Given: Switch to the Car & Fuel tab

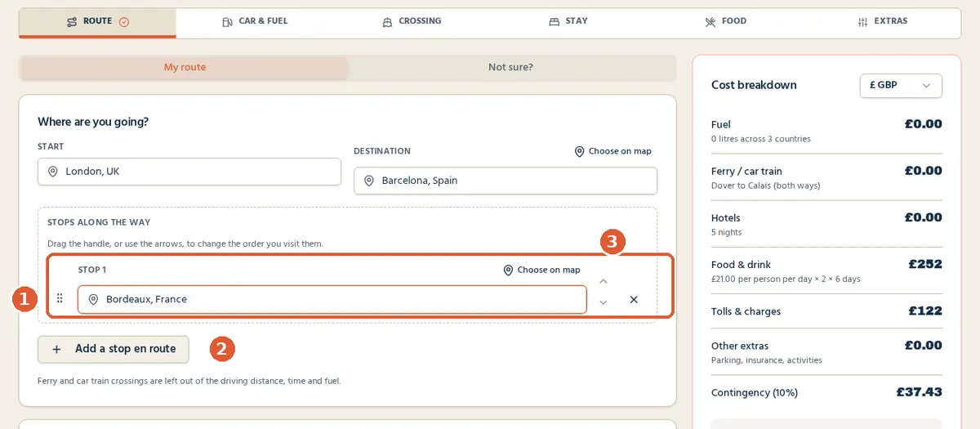Looking at the screenshot, I should click(255, 22).
